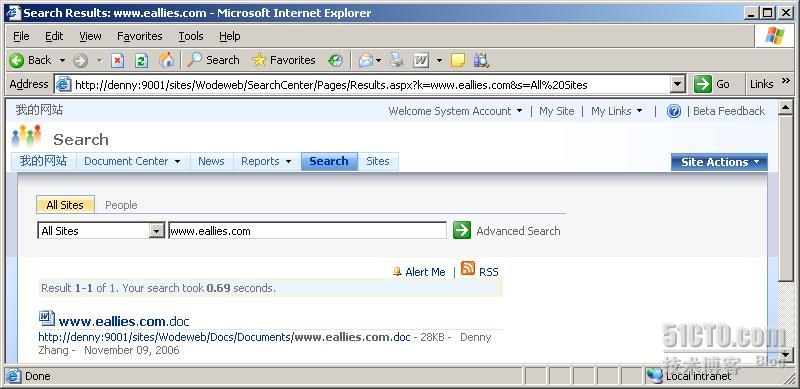The image size is (800, 389).
Task: Click the Alert Me bell icon
Action: [397, 272]
